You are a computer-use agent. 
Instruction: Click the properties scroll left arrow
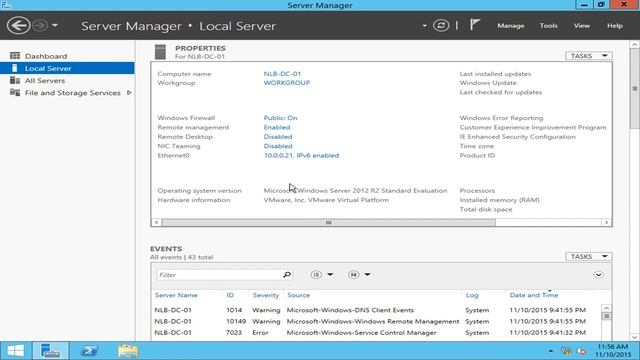click(156, 222)
